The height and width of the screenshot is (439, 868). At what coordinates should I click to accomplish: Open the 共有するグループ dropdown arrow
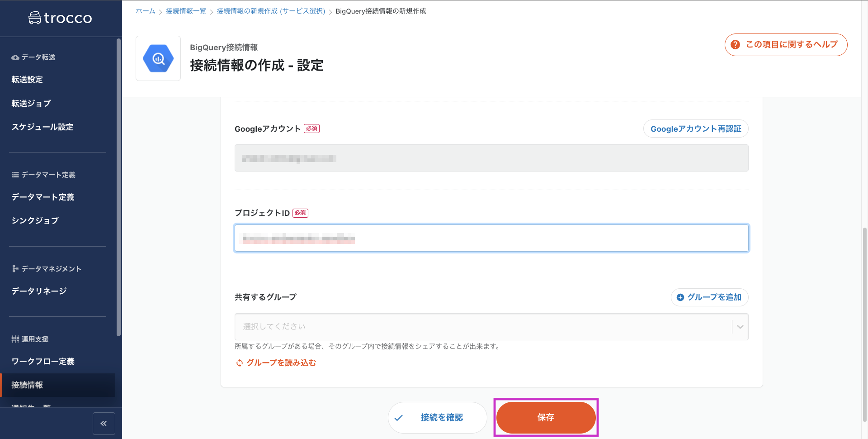point(740,327)
